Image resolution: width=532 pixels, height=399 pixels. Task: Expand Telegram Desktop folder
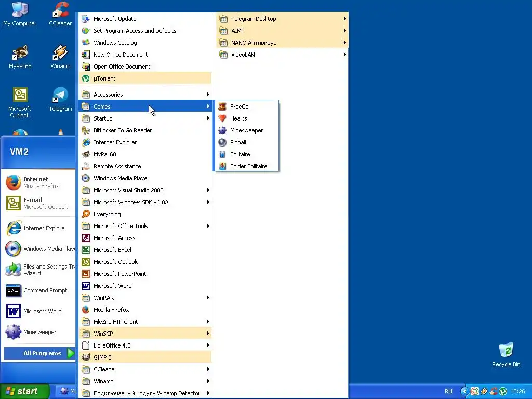[282, 19]
